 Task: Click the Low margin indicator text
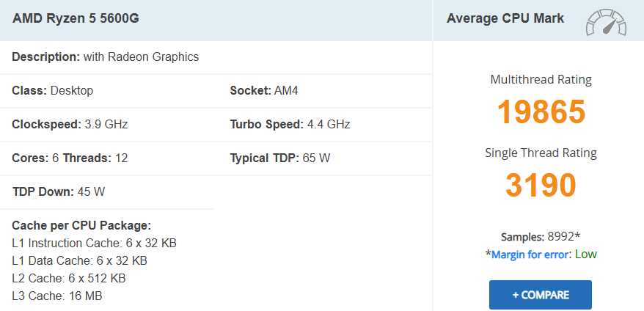pyautogui.click(x=585, y=255)
